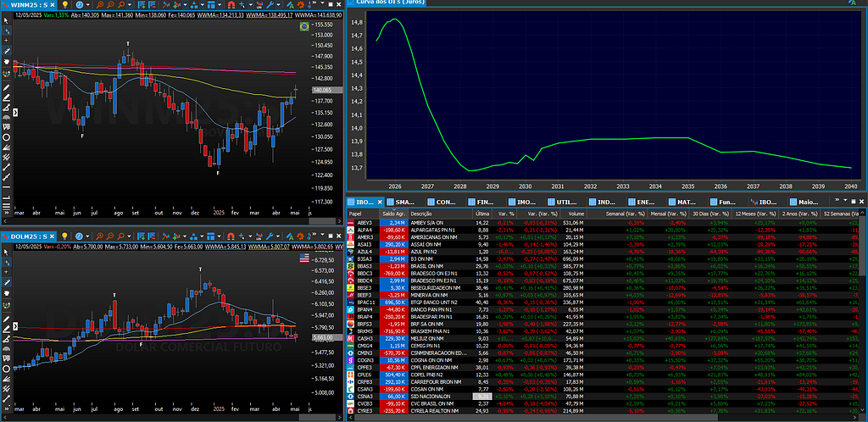Image resolution: width=868 pixels, height=422 pixels.
Task: Select the Fibonacci fan tool in WINM25 side toolbar
Action: tap(7, 147)
